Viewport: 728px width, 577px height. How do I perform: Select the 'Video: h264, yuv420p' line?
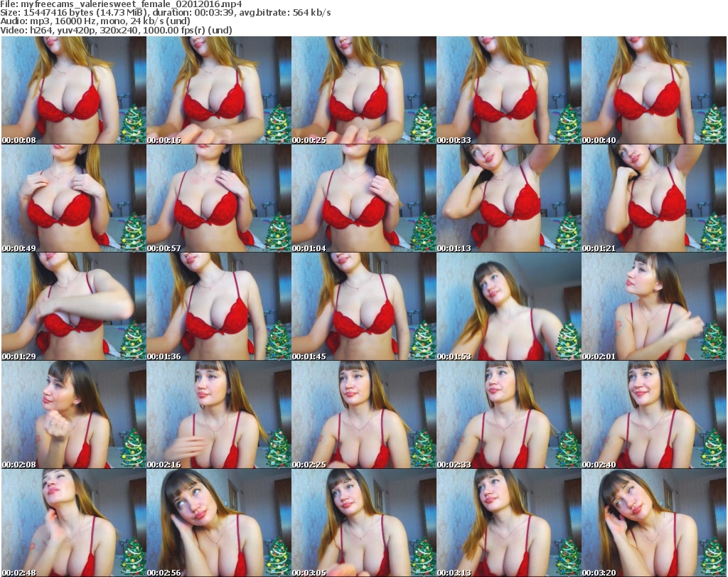tap(116, 30)
